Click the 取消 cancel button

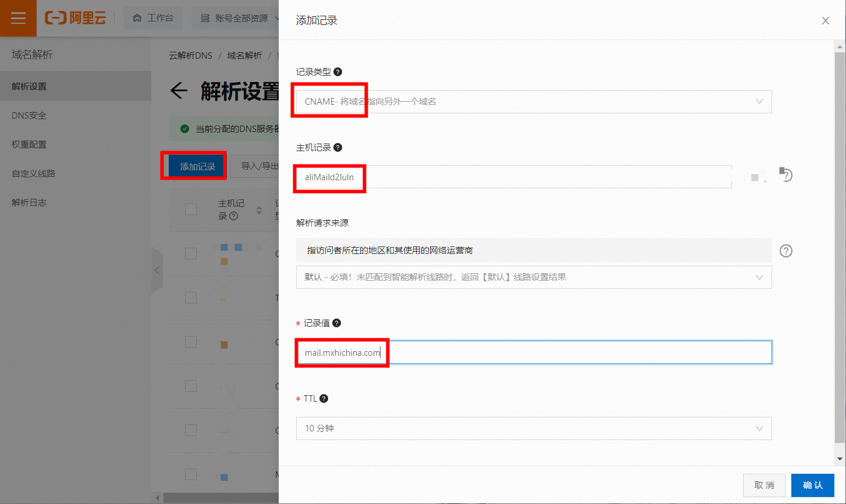coord(764,485)
